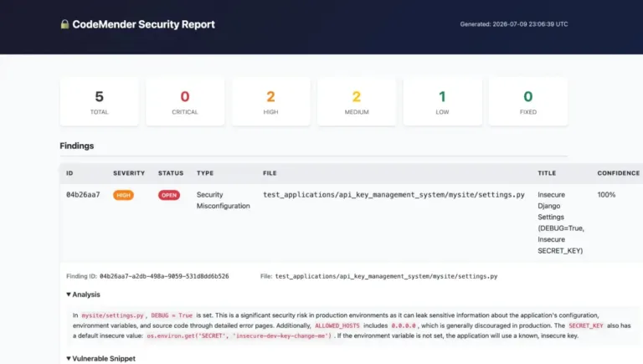The image size is (643, 364).
Task: Click the red OPEN status badge
Action: click(169, 195)
